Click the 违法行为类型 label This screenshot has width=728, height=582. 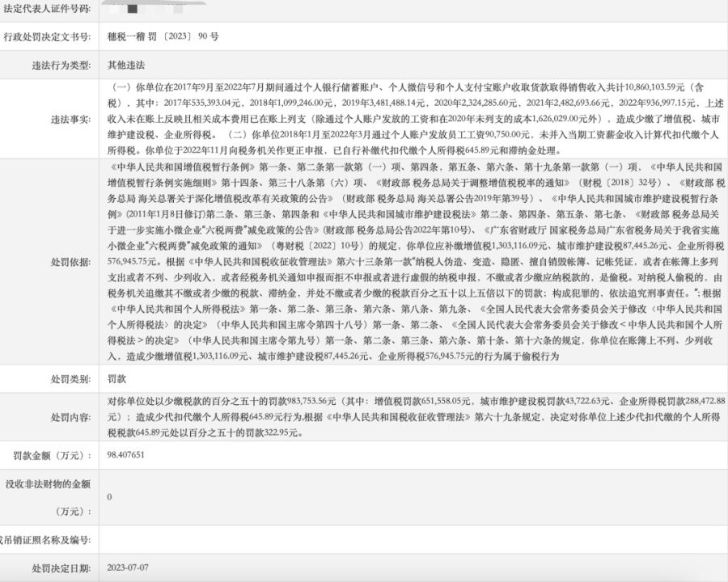(x=61, y=65)
